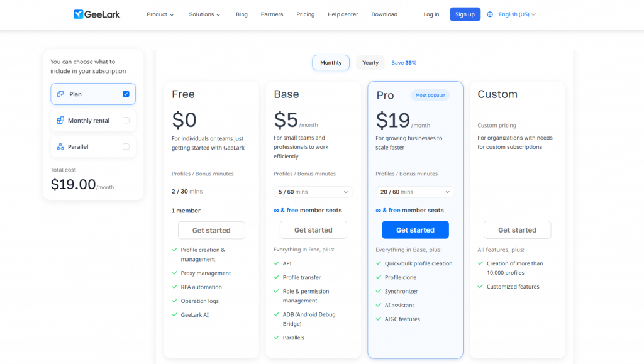This screenshot has width=644, height=364.
Task: Open Base plan profiles dropdown
Action: coord(313,192)
